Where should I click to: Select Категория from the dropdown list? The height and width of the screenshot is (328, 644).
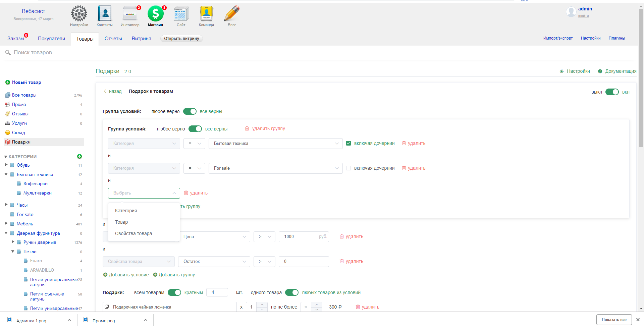(144, 211)
